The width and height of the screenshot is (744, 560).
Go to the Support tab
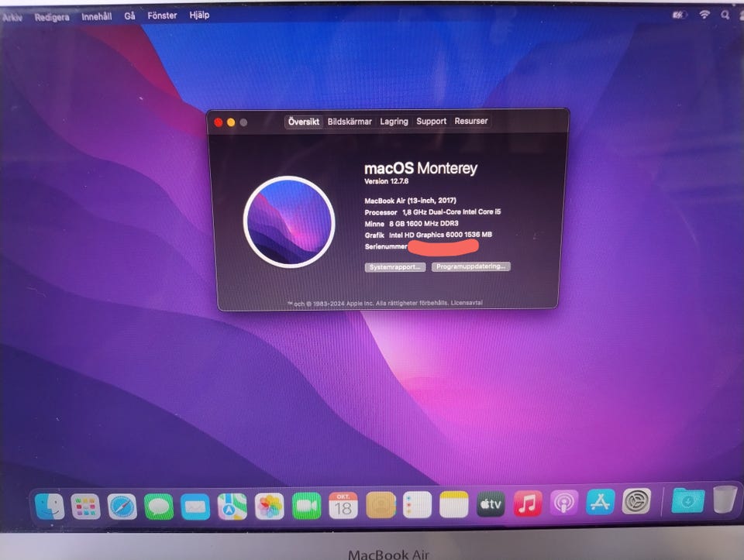pyautogui.click(x=432, y=122)
